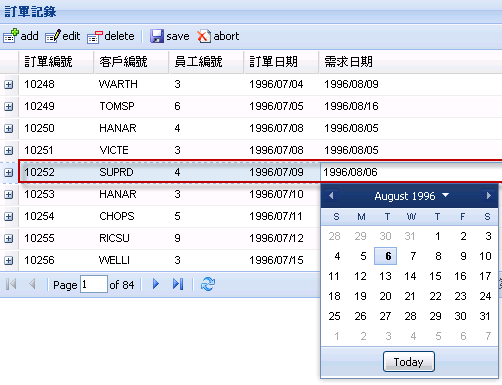The width and height of the screenshot is (502, 385).
Task: Select August 15 in the calendar
Action: coord(435,276)
